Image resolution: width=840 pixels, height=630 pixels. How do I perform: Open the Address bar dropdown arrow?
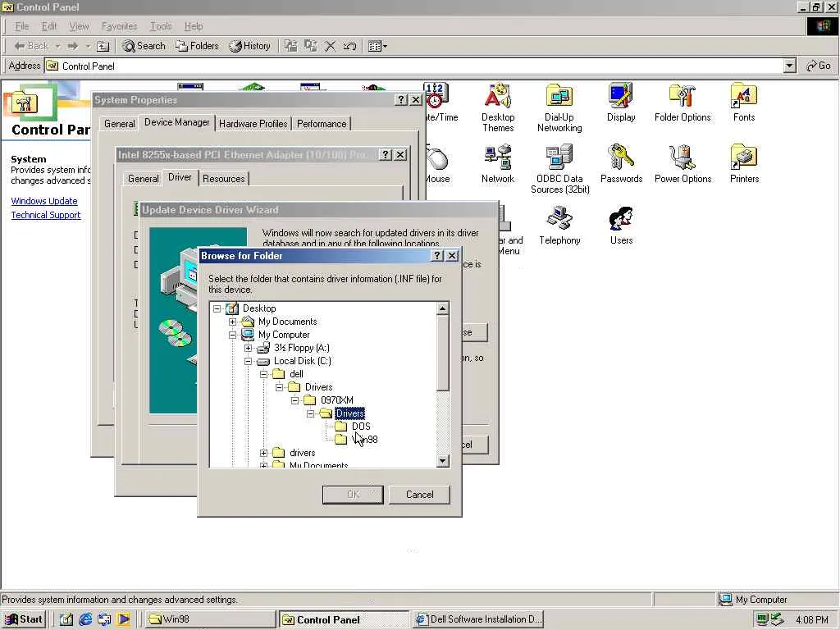pyautogui.click(x=789, y=66)
